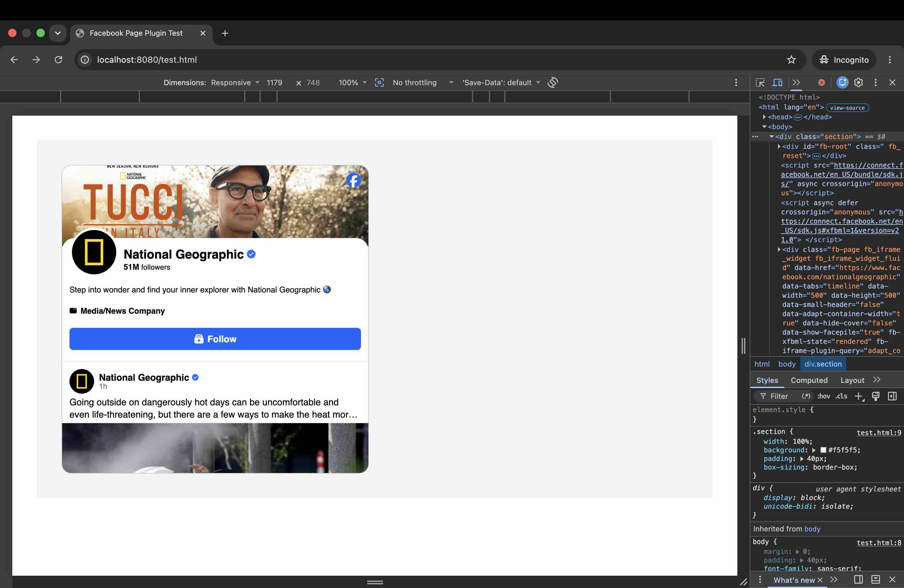Screen dimensions: 904x588
Task: Open the test.html:8 source link
Action: (x=878, y=543)
